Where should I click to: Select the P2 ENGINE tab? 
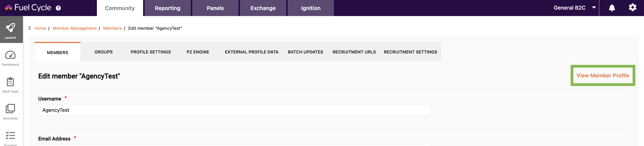[x=198, y=52]
